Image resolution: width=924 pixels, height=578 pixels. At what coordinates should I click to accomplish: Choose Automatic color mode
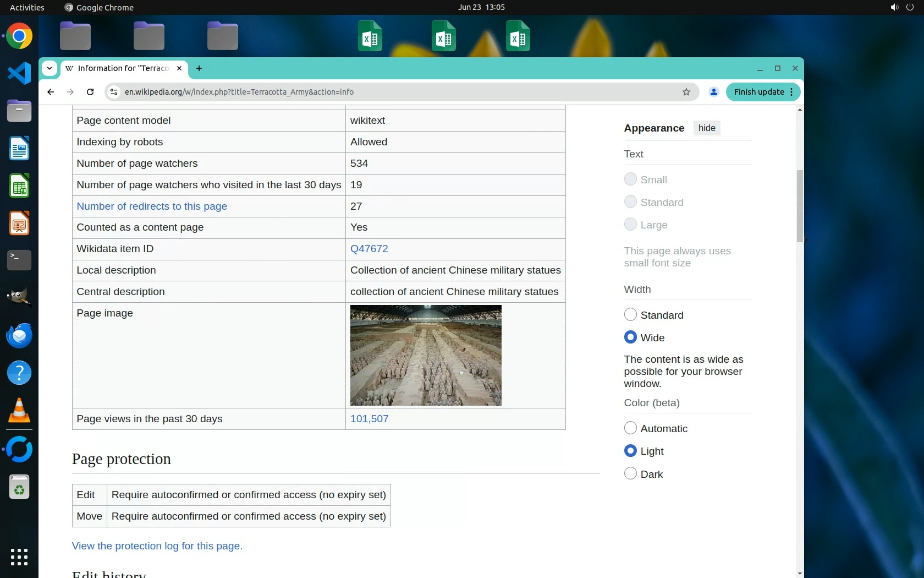click(x=630, y=428)
